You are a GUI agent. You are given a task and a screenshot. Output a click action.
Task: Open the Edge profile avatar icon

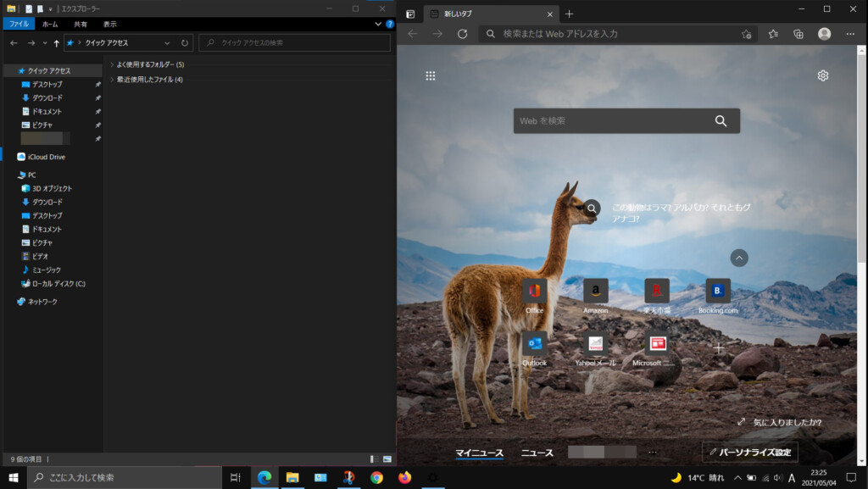tap(823, 35)
